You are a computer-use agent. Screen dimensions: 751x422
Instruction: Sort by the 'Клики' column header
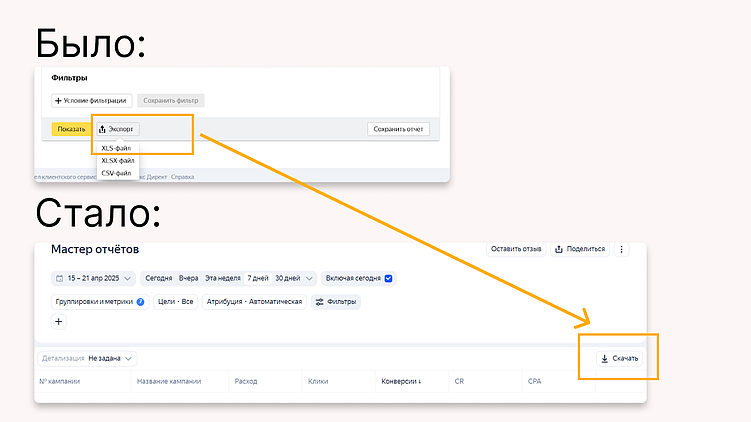point(318,381)
